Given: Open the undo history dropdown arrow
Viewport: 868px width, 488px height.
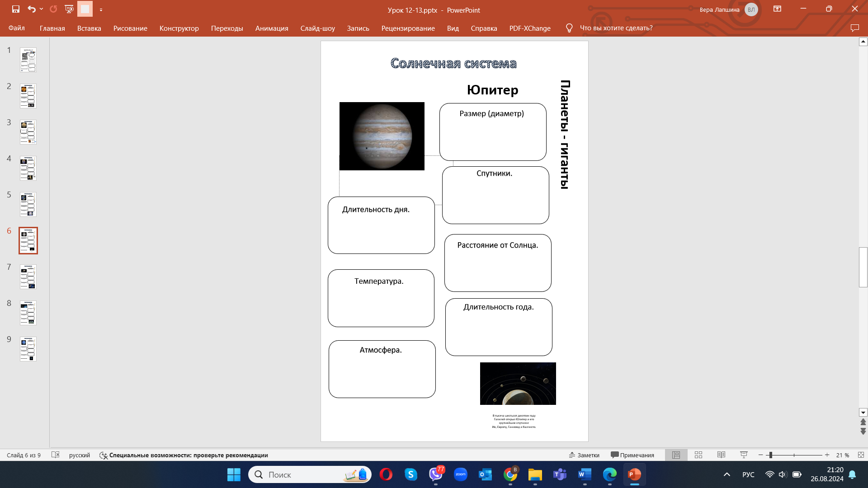Looking at the screenshot, I should pyautogui.click(x=41, y=9).
